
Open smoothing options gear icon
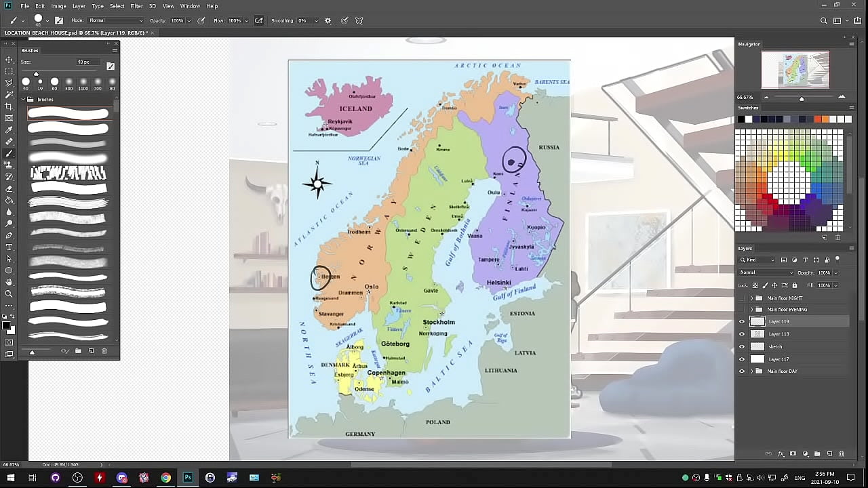click(328, 20)
